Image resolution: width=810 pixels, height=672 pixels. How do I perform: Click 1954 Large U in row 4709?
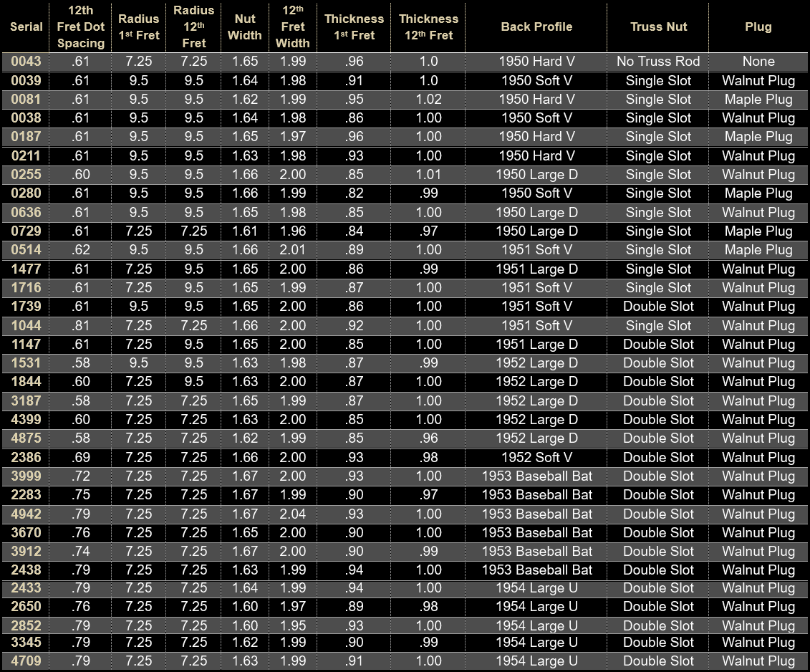tap(536, 661)
